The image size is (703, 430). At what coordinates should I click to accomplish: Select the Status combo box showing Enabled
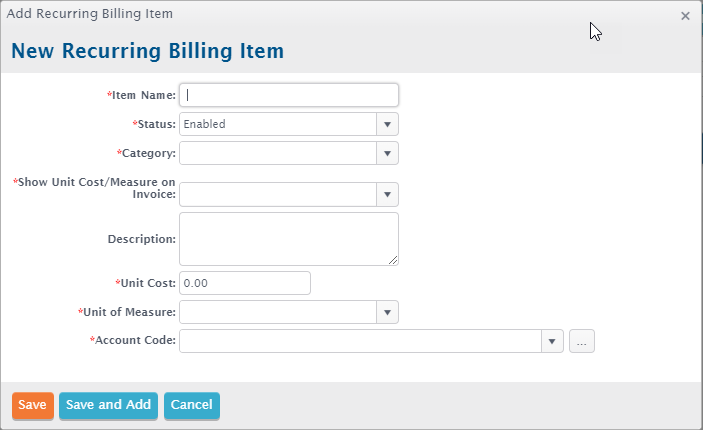tap(278, 124)
